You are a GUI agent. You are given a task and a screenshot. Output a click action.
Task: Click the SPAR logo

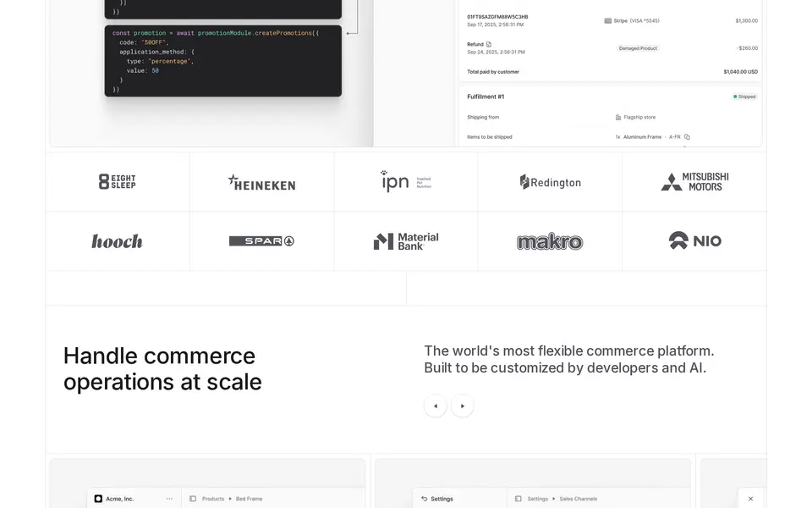tap(261, 241)
